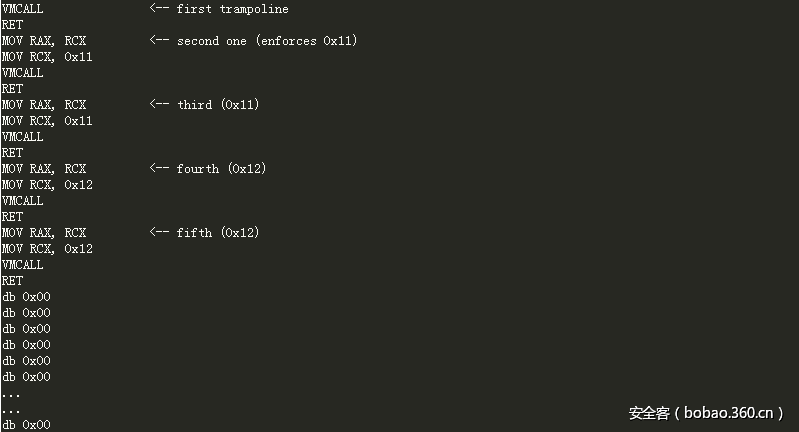Click the "first trampoline" comment text
Image resolution: width=799 pixels, height=432 pixels.
[232, 9]
